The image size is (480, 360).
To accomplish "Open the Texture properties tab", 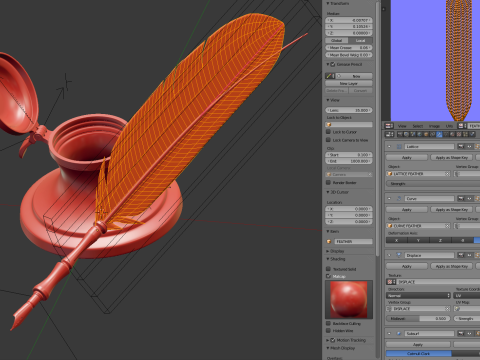I will click(459, 134).
